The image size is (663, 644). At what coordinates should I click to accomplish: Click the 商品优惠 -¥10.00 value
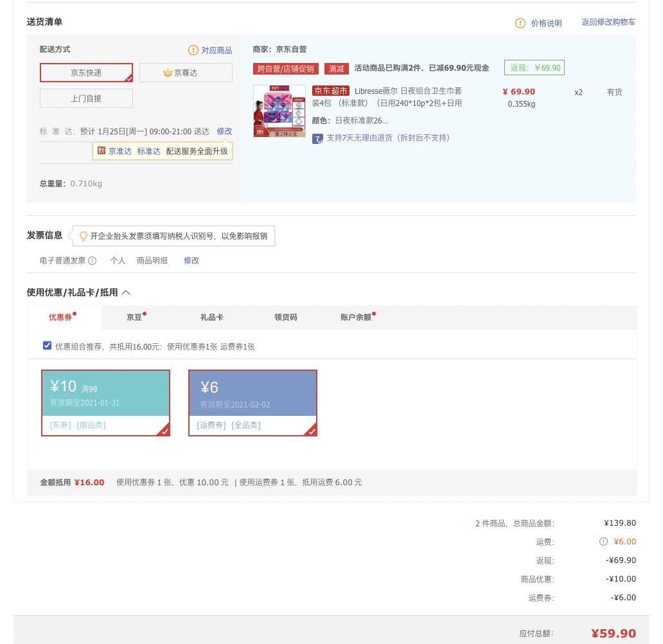(x=621, y=579)
